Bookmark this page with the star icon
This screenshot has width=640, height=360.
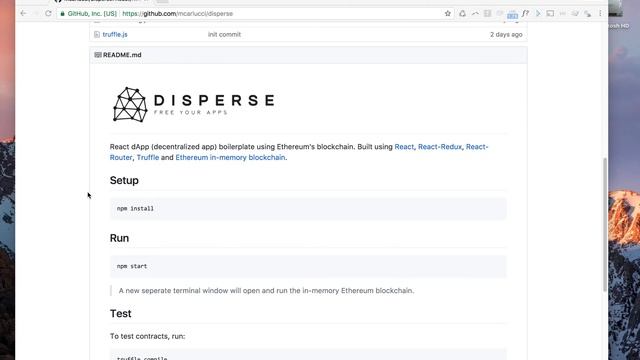pos(448,13)
